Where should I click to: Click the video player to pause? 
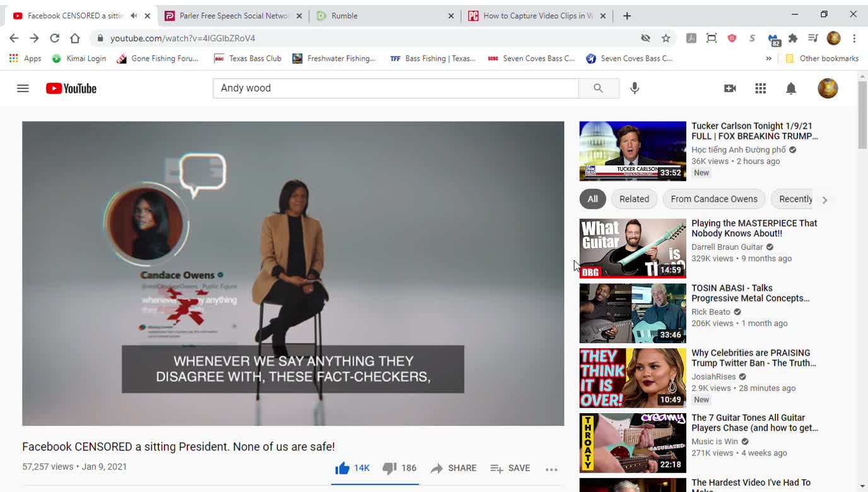coord(293,274)
